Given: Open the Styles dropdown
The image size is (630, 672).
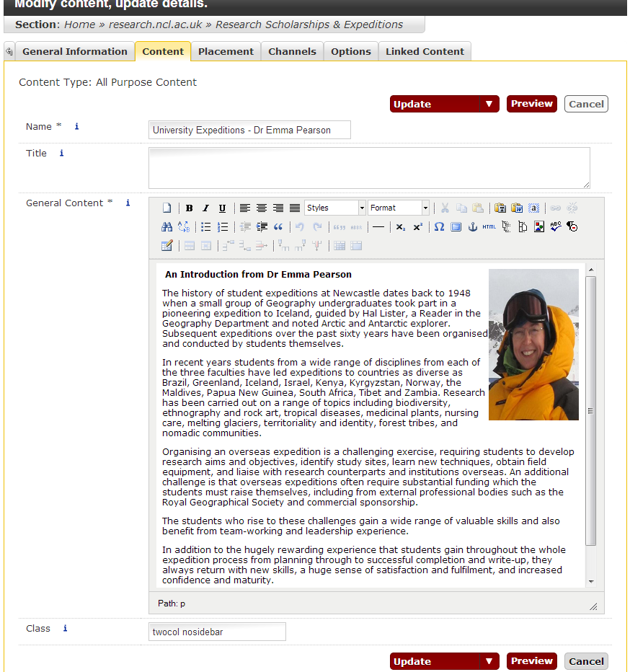Looking at the screenshot, I should click(x=335, y=208).
